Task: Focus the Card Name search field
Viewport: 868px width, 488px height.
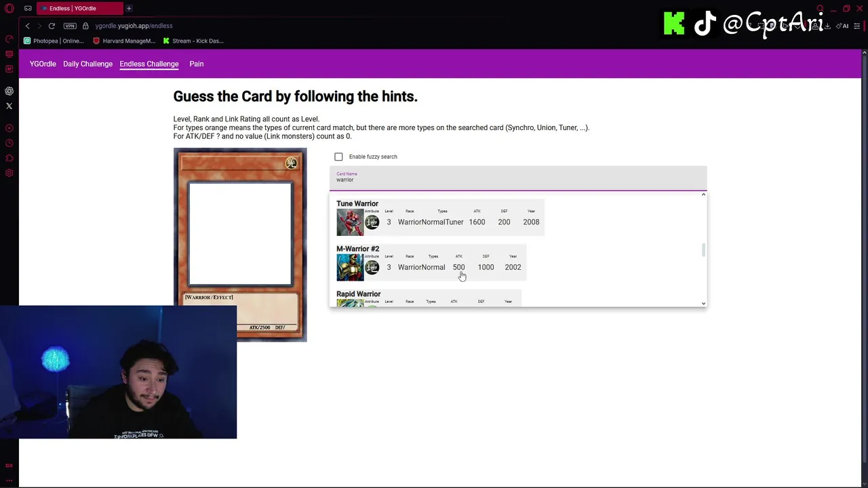Action: coord(518,178)
